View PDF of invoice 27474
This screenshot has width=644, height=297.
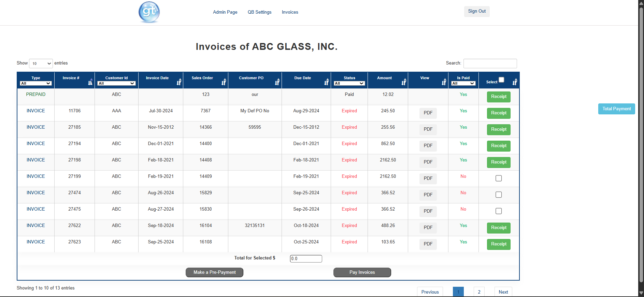pyautogui.click(x=428, y=195)
